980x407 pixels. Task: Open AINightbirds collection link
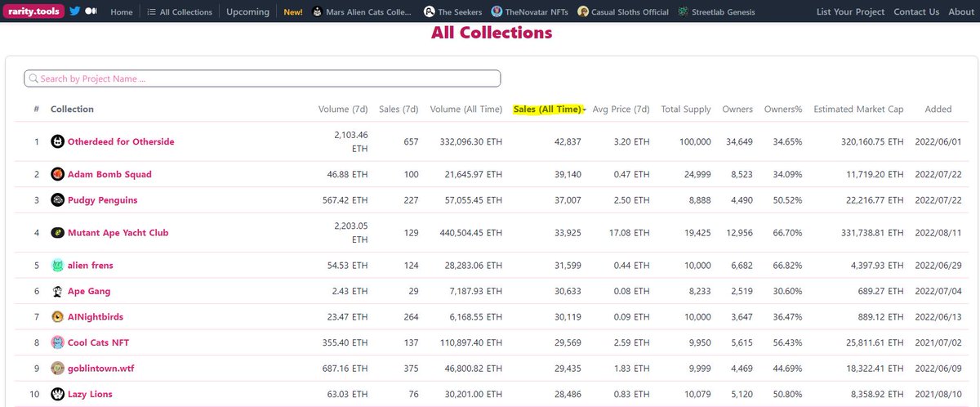(96, 316)
